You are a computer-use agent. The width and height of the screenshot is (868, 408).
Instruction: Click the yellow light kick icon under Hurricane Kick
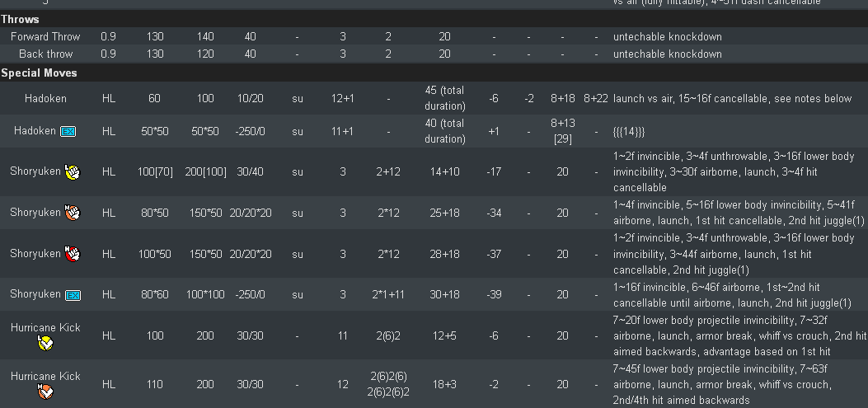pyautogui.click(x=45, y=344)
